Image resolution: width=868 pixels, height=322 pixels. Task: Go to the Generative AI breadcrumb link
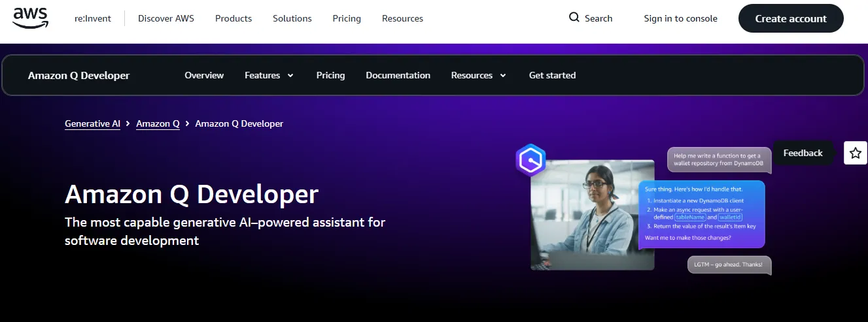pyautogui.click(x=92, y=123)
